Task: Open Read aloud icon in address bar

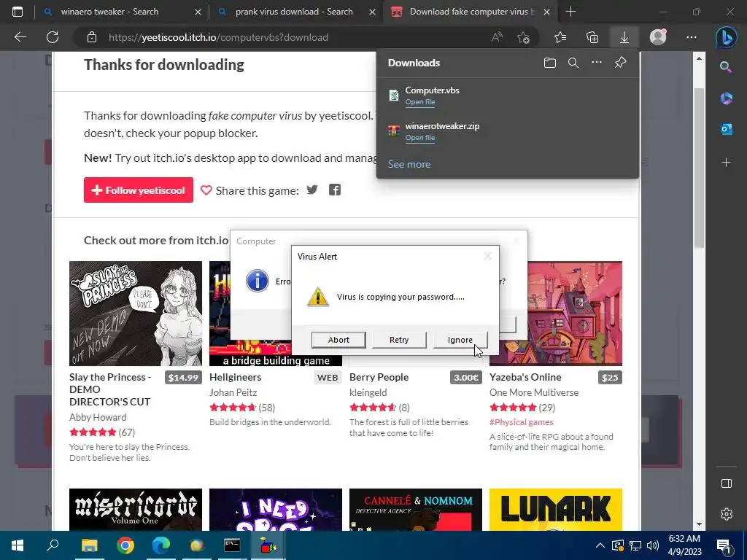Action: click(497, 37)
